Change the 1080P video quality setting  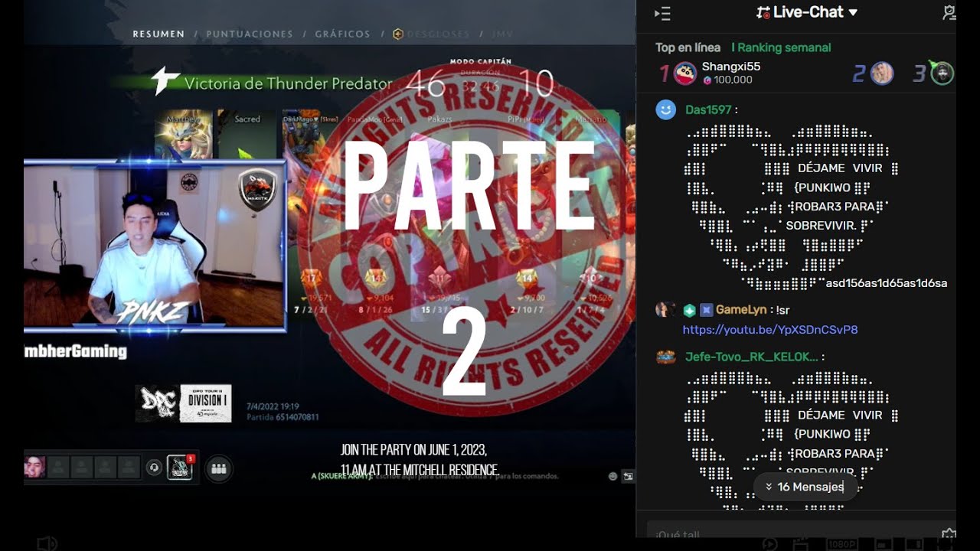[x=842, y=543]
